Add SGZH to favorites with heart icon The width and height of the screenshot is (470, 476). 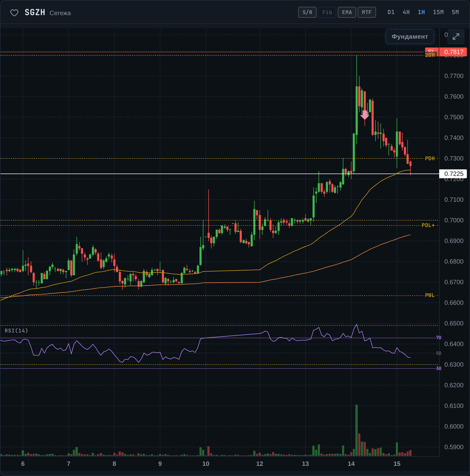tap(14, 13)
